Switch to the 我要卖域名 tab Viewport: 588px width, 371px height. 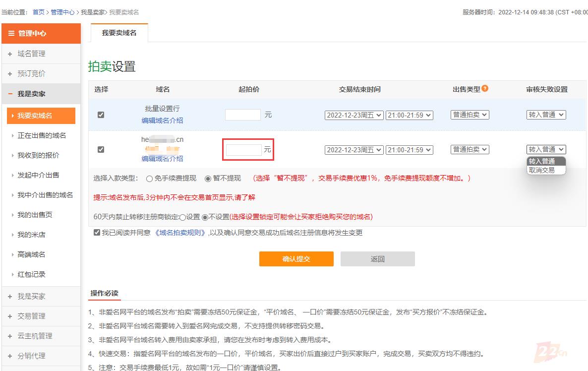[x=119, y=33]
